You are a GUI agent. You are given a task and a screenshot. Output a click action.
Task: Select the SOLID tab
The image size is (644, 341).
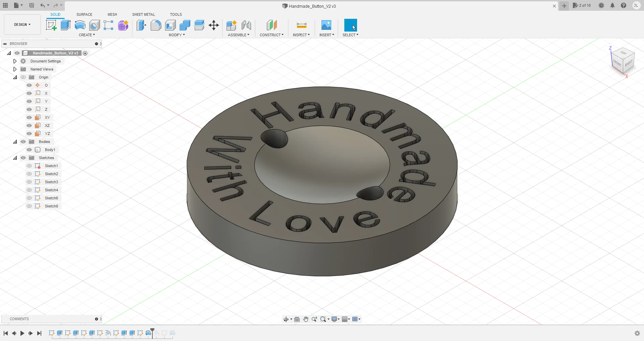pyautogui.click(x=55, y=14)
